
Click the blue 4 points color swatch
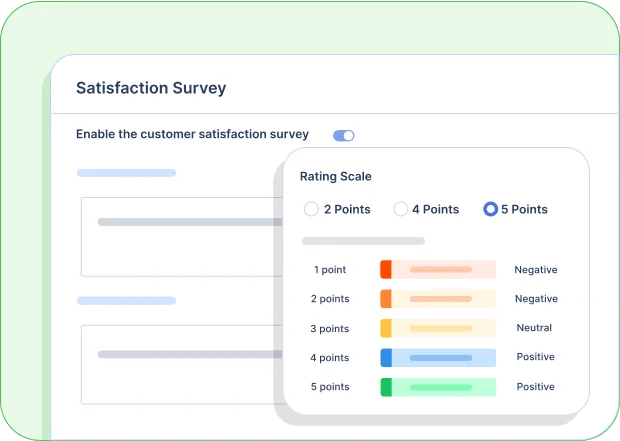386,357
